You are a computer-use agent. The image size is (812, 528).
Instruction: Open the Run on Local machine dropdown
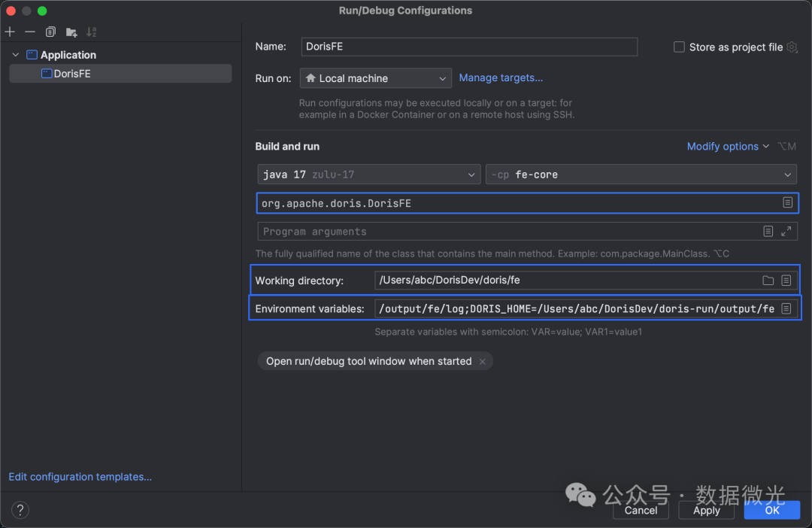click(375, 78)
